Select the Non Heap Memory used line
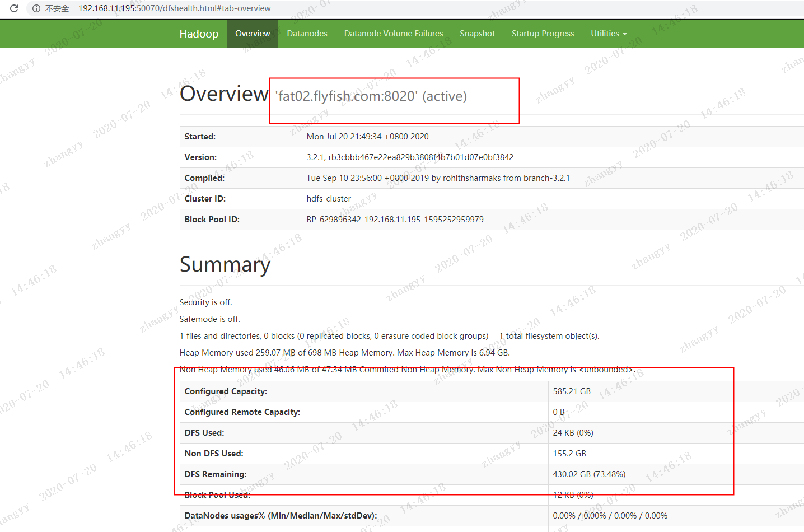 [407, 370]
